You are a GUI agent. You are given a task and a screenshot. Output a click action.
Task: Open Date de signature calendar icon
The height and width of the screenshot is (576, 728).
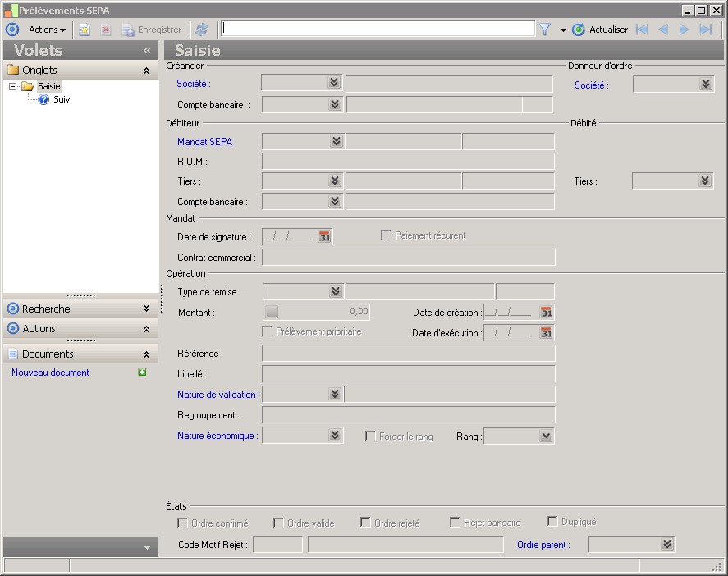click(324, 236)
